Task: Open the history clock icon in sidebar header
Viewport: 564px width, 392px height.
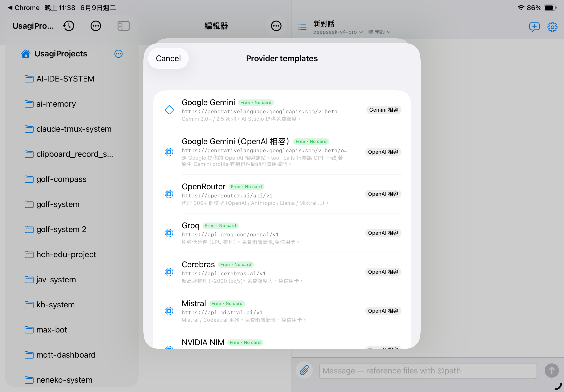Action: coord(69,26)
